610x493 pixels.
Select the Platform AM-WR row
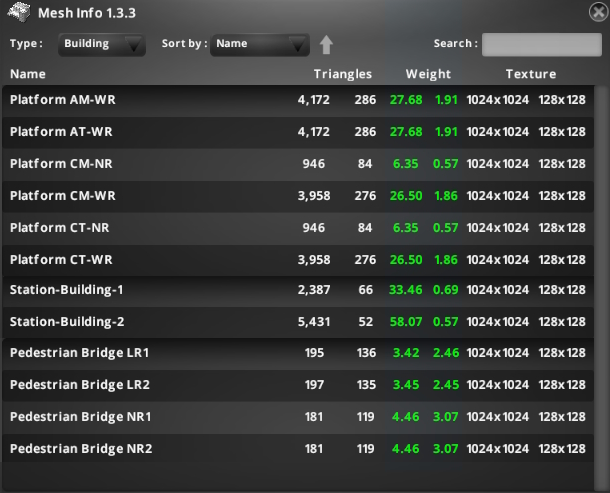pos(298,100)
